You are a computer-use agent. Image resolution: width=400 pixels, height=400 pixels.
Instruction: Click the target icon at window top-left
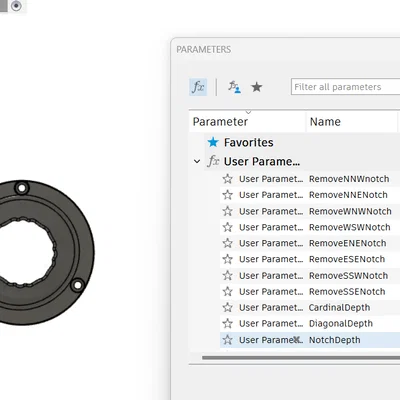tap(16, 6)
